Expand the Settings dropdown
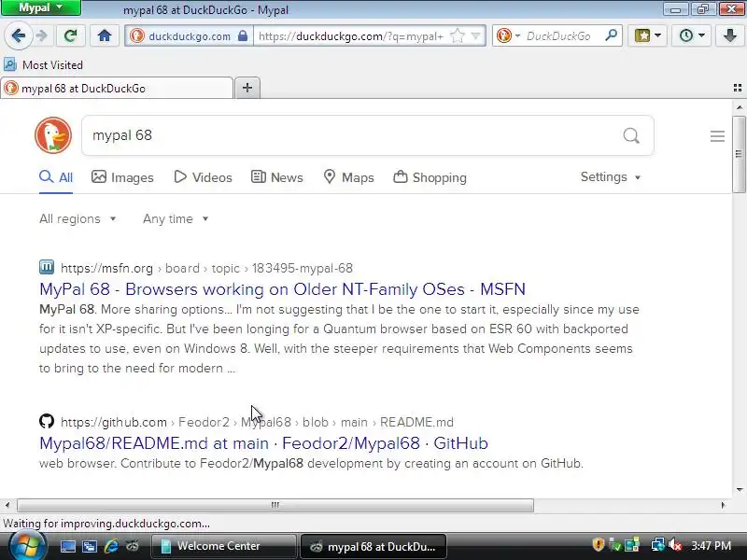 pos(611,177)
